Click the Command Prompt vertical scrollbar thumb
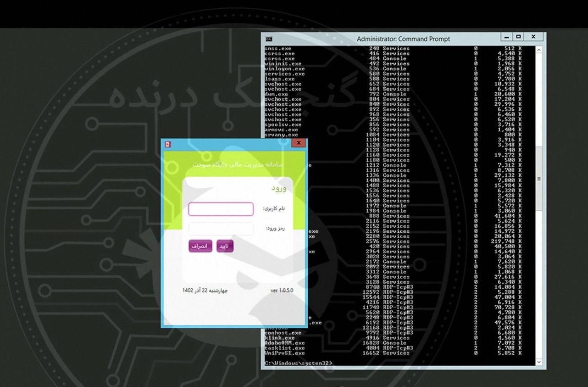The width and height of the screenshot is (588, 387). coord(539,179)
